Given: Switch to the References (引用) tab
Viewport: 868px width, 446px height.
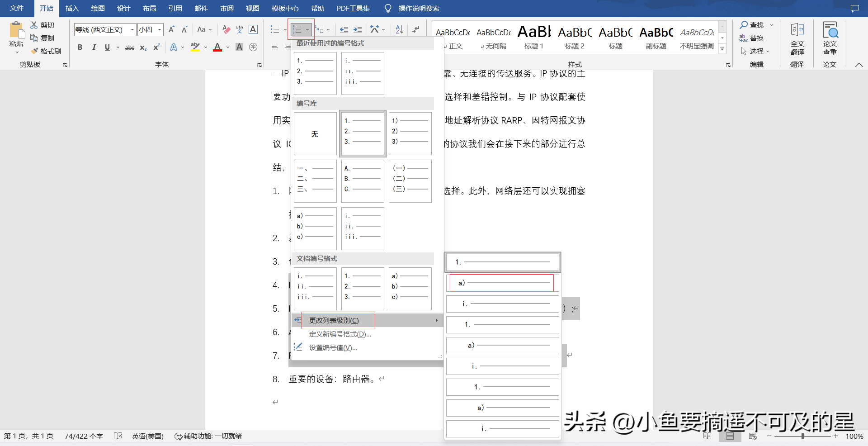Looking at the screenshot, I should click(175, 8).
